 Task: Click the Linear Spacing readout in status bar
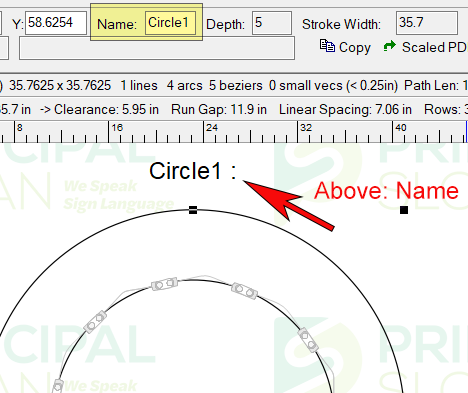pos(345,109)
